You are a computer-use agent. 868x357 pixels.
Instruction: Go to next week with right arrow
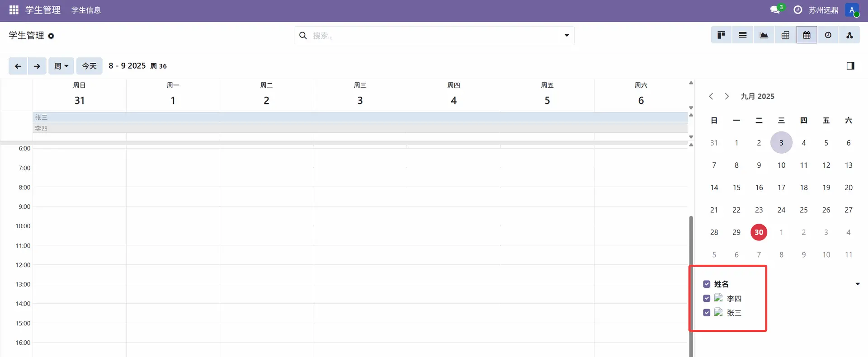pos(37,66)
